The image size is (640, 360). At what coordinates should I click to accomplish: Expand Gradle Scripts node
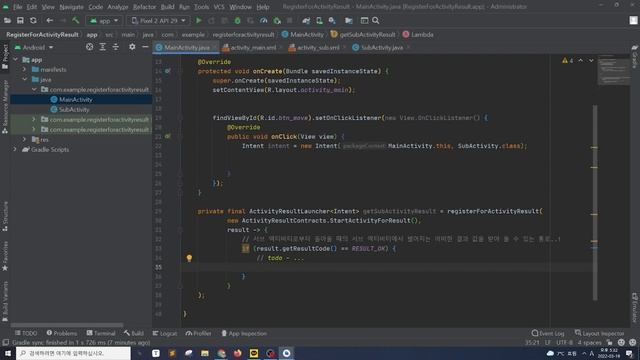(16, 149)
